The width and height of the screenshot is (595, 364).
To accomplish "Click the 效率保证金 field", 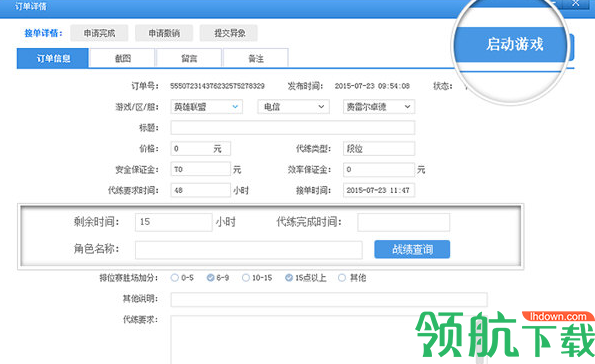I will [379, 169].
